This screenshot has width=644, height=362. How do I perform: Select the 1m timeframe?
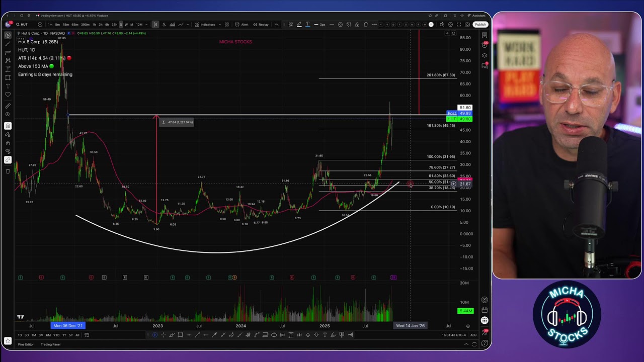tap(50, 25)
